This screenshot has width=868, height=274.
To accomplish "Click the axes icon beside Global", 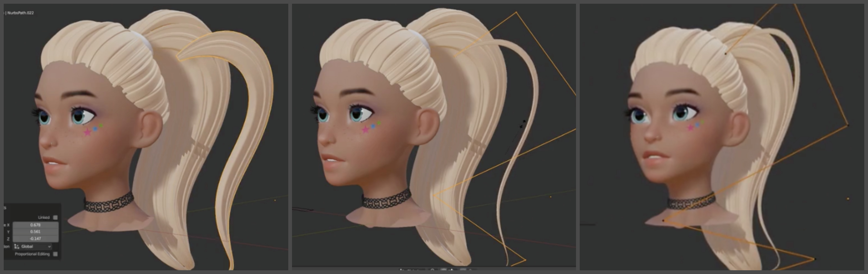I will coord(17,246).
